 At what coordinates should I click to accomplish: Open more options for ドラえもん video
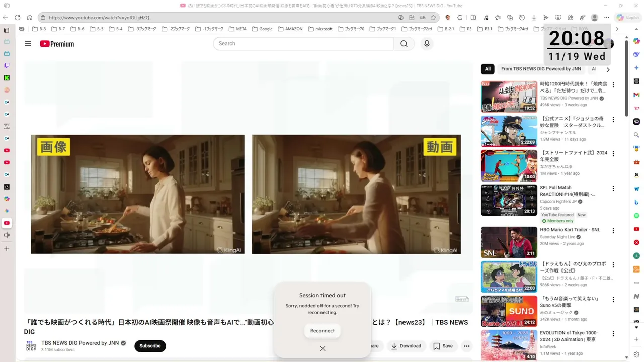point(613,265)
